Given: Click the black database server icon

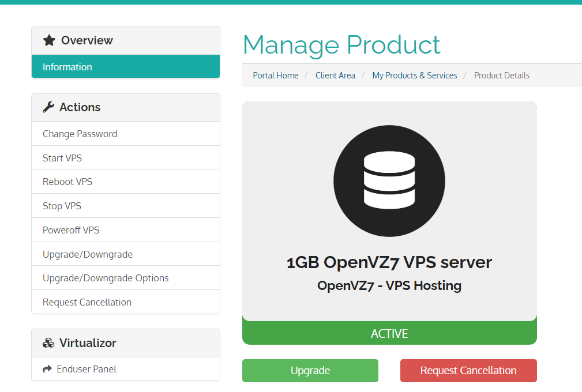Looking at the screenshot, I should [389, 180].
